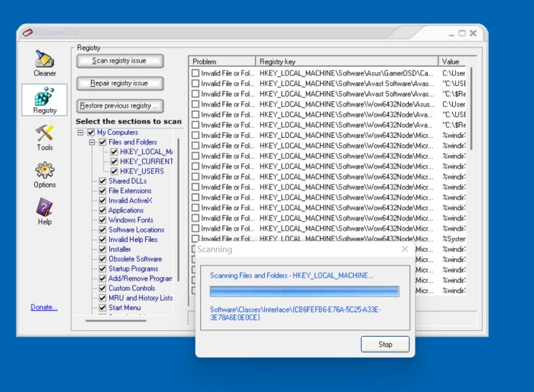Toggle the HKEY_USERS checkbox
This screenshot has width=534, height=392.
coord(114,172)
